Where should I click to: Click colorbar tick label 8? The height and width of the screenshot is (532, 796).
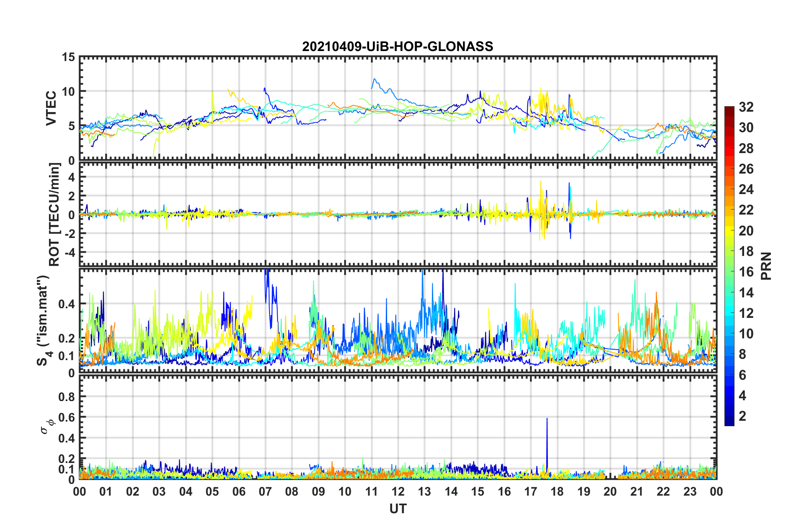tap(742, 354)
